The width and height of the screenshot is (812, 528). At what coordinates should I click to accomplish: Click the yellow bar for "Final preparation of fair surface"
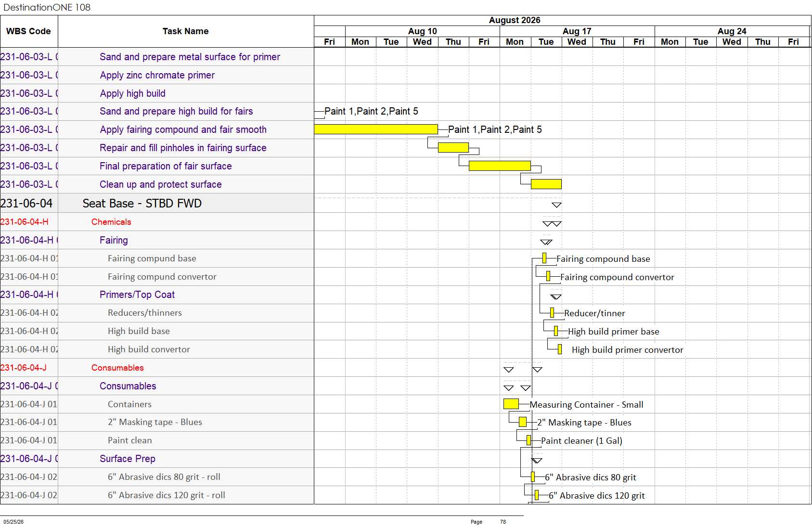point(500,166)
